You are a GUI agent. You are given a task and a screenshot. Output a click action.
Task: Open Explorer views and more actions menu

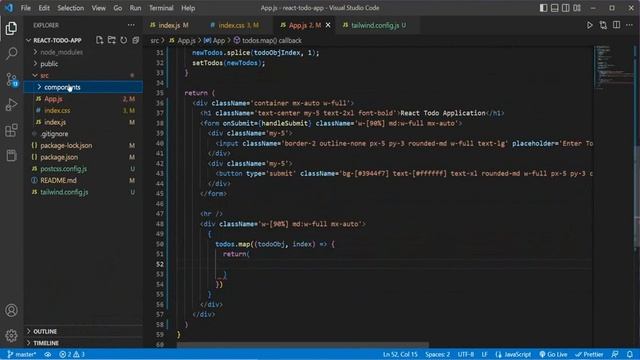131,25
